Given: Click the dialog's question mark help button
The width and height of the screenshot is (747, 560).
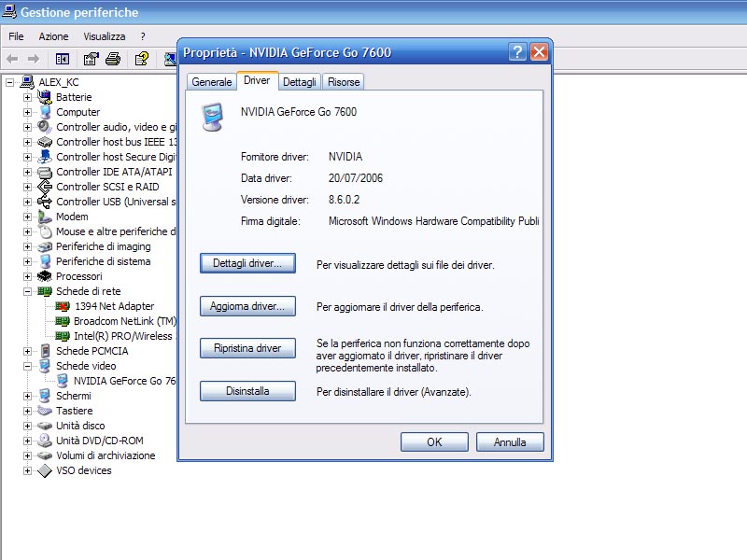Looking at the screenshot, I should [x=517, y=52].
